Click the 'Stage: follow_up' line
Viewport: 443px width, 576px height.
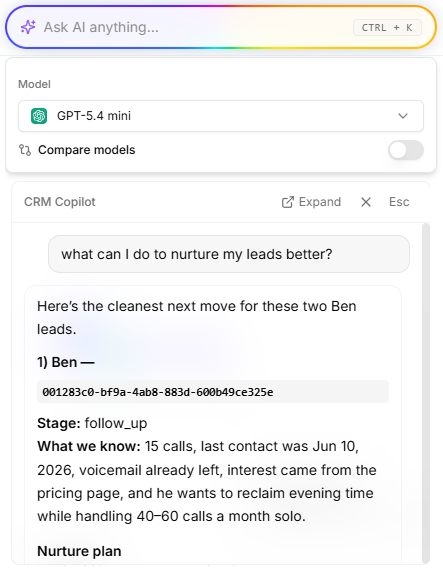(x=92, y=423)
